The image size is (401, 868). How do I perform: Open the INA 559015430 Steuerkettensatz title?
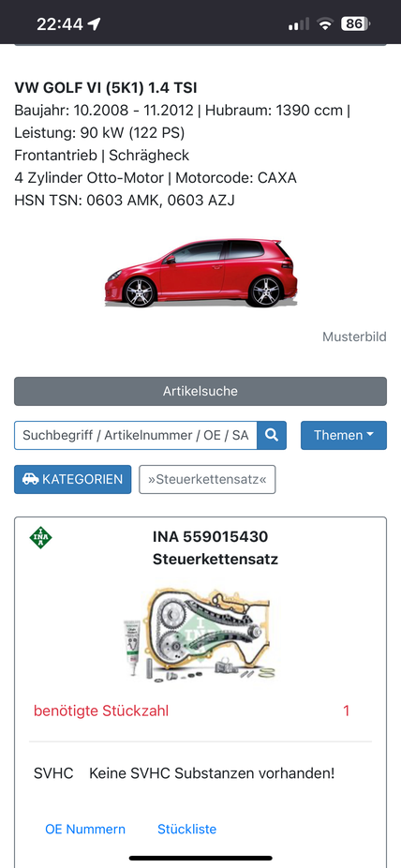click(x=215, y=548)
